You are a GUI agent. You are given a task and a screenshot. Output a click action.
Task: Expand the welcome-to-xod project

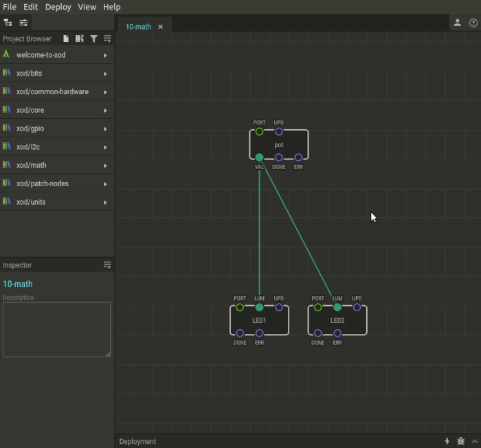click(105, 55)
